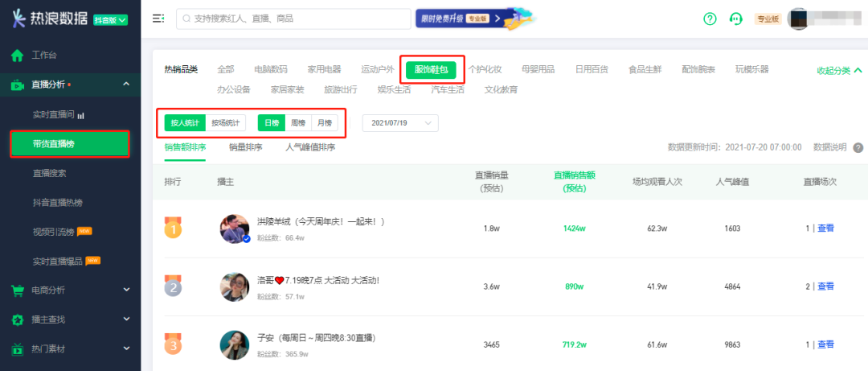The width and height of the screenshot is (868, 371).
Task: Select the 食品生鲜 category
Action: (645, 69)
